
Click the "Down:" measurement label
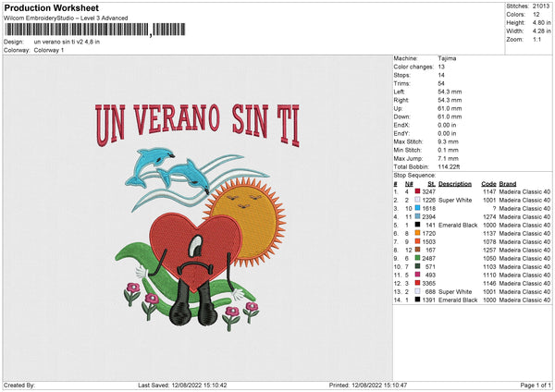[x=401, y=116]
